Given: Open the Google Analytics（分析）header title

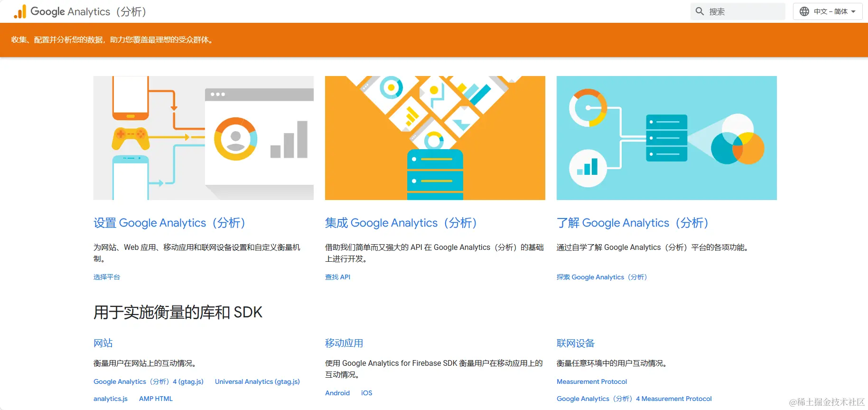Looking at the screenshot, I should click(89, 11).
